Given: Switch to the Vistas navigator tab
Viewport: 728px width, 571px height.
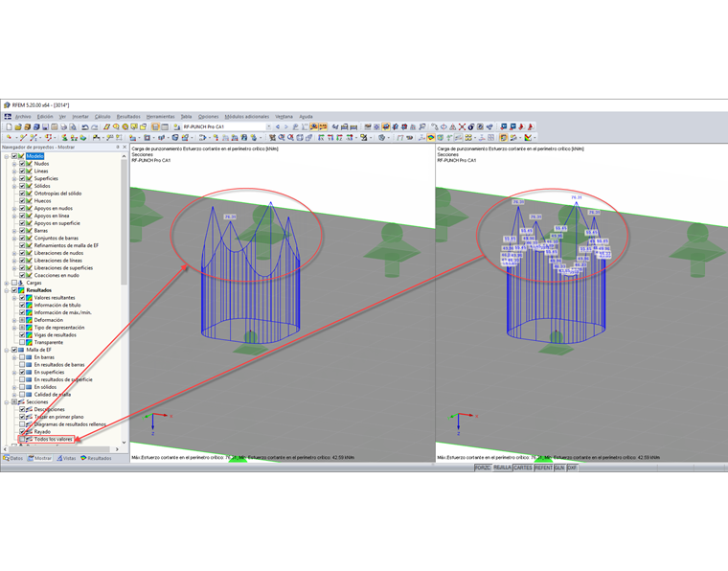Looking at the screenshot, I should [66, 458].
